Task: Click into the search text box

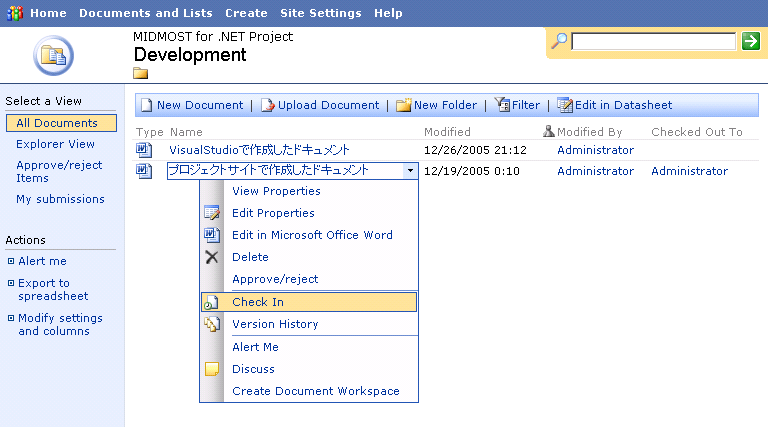Action: pyautogui.click(x=653, y=41)
